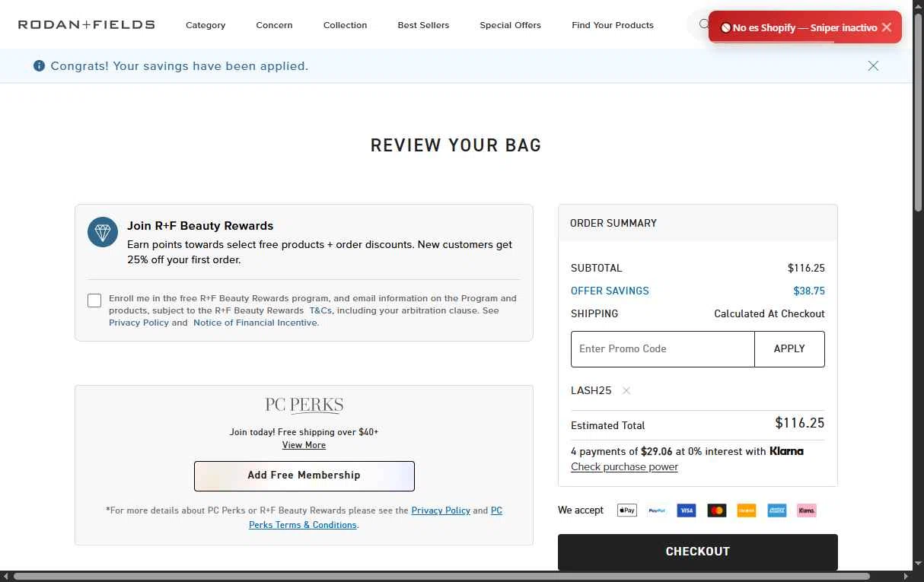Open the Find Your Products menu
The width and height of the screenshot is (924, 582).
[613, 25]
